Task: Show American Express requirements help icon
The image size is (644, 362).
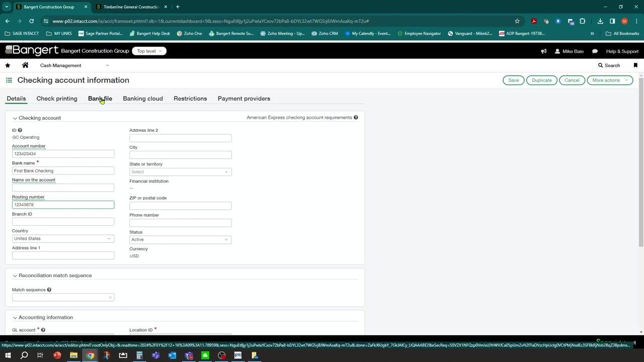Action: coord(356,118)
